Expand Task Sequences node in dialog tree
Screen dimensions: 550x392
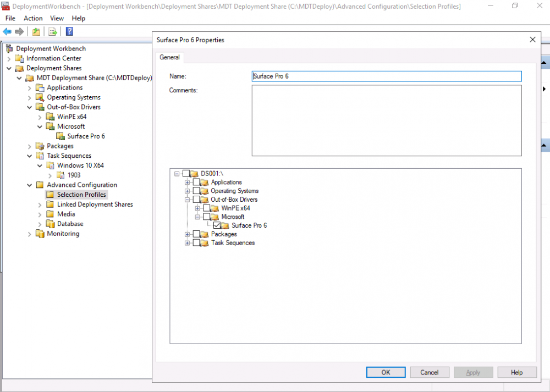pyautogui.click(x=187, y=242)
